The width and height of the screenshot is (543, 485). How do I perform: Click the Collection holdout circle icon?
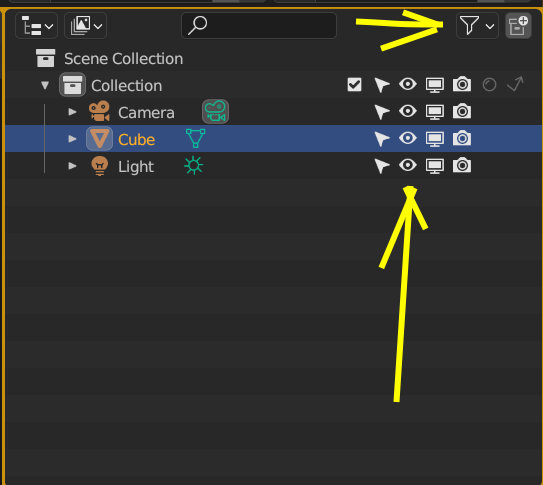point(489,84)
